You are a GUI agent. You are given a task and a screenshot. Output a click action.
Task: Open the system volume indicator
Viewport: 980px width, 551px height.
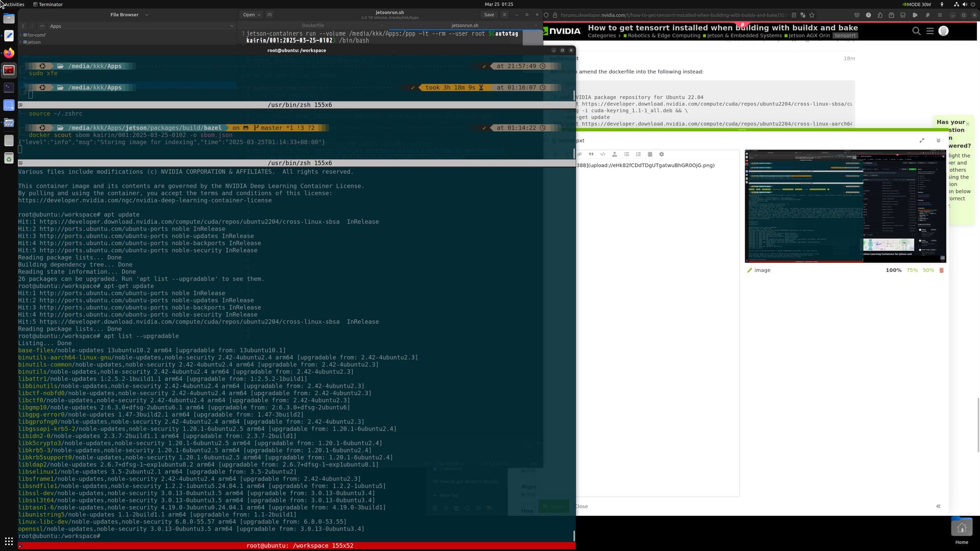click(965, 4)
